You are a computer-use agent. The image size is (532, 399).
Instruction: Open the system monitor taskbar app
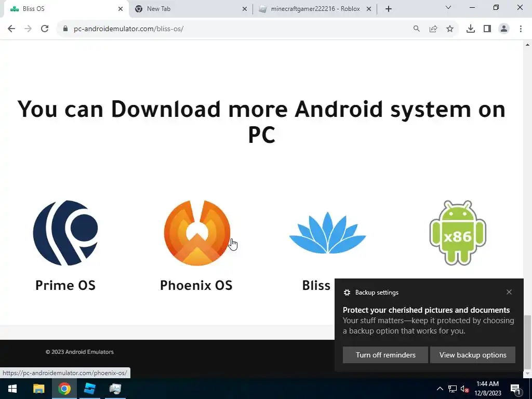(x=115, y=389)
